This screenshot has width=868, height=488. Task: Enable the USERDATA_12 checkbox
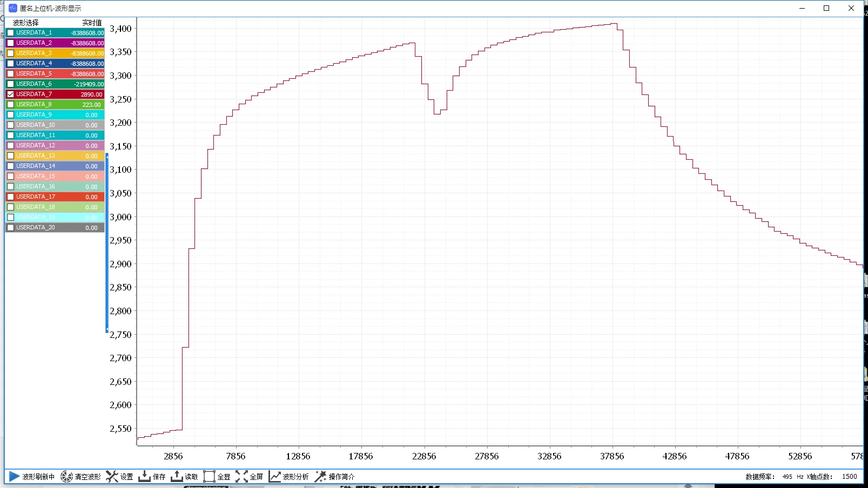[x=10, y=146]
